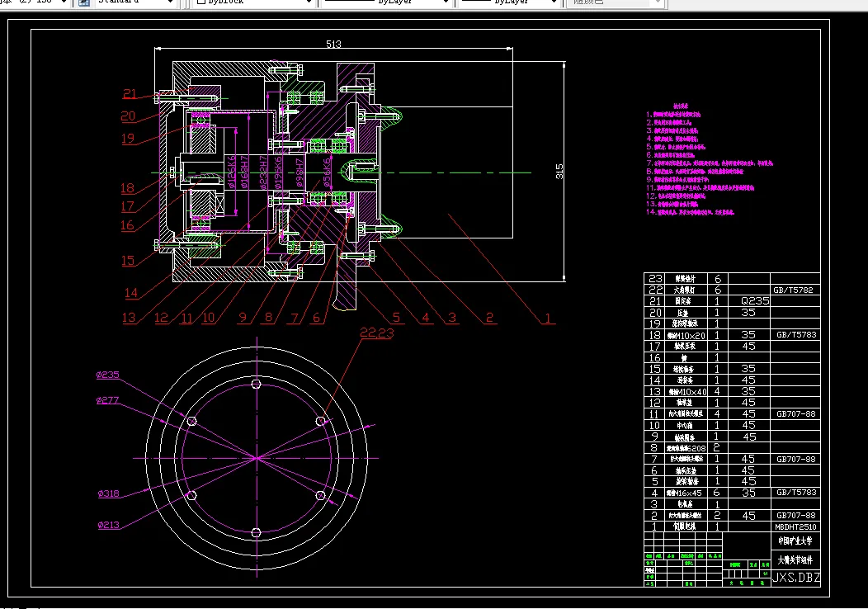Image resolution: width=868 pixels, height=609 pixels.
Task: Click red balloon label 15 beside section
Action: coord(128,260)
